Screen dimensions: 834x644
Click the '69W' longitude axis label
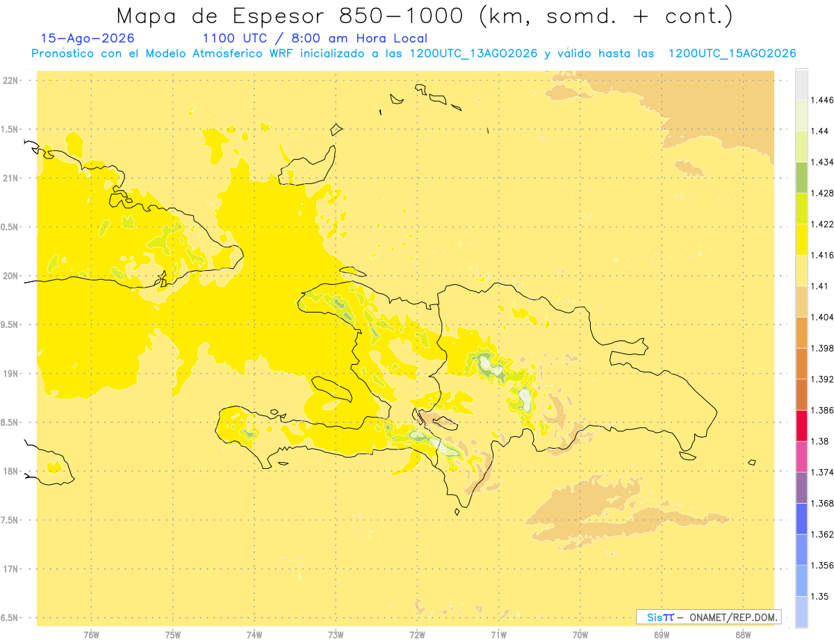tap(662, 635)
